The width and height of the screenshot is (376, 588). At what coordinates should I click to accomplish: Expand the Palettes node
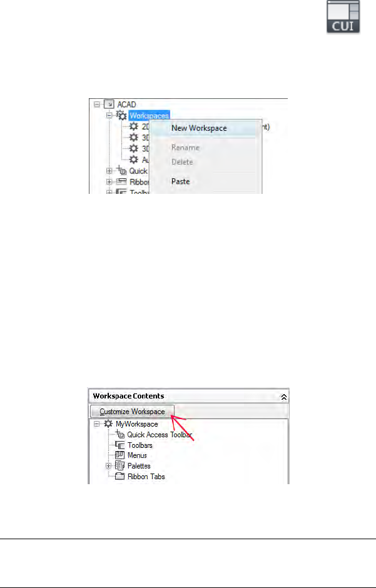click(x=109, y=466)
